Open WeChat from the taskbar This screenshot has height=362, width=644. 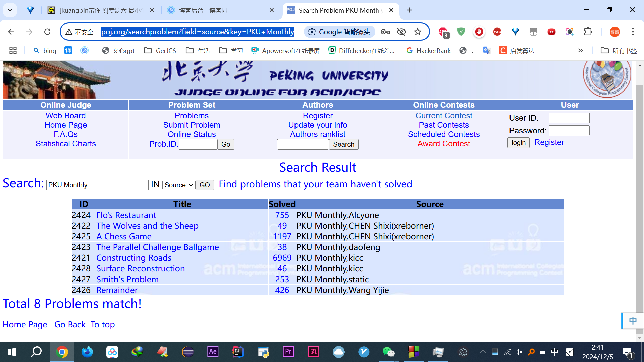click(x=388, y=352)
